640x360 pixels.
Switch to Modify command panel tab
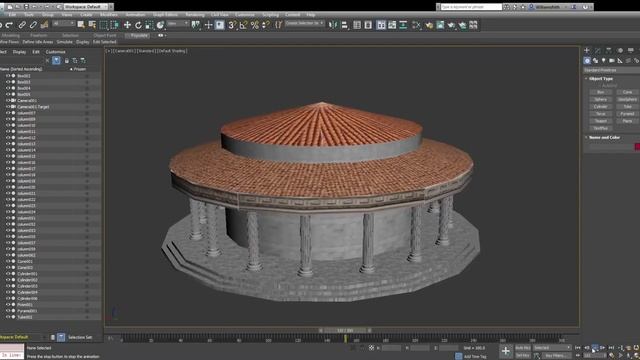598,50
